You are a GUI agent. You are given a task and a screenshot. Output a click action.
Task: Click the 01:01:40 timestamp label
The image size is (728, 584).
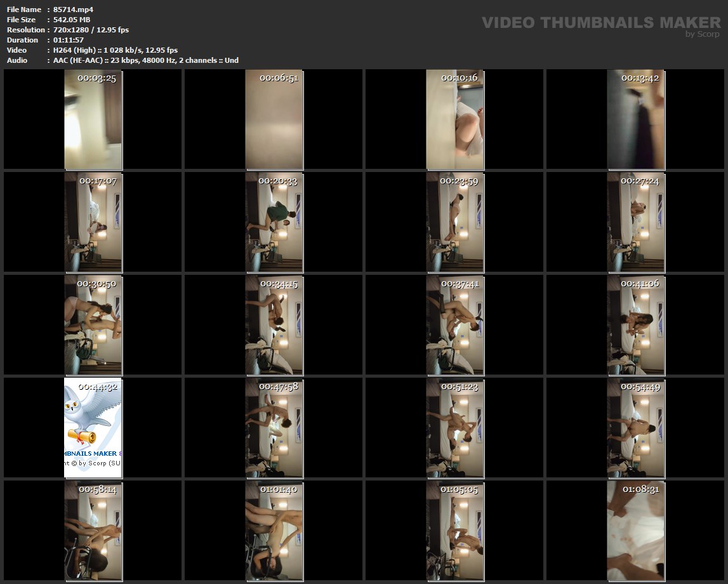[278, 489]
